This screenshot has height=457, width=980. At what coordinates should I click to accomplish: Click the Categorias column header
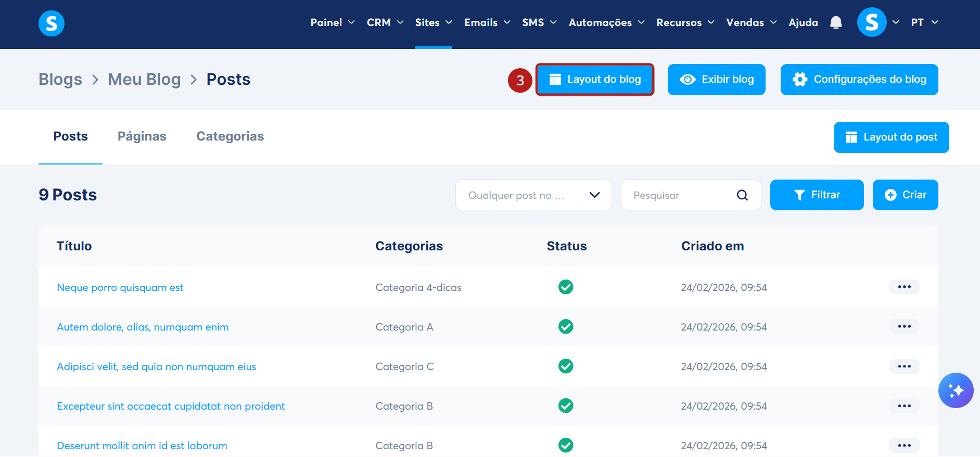pos(409,246)
